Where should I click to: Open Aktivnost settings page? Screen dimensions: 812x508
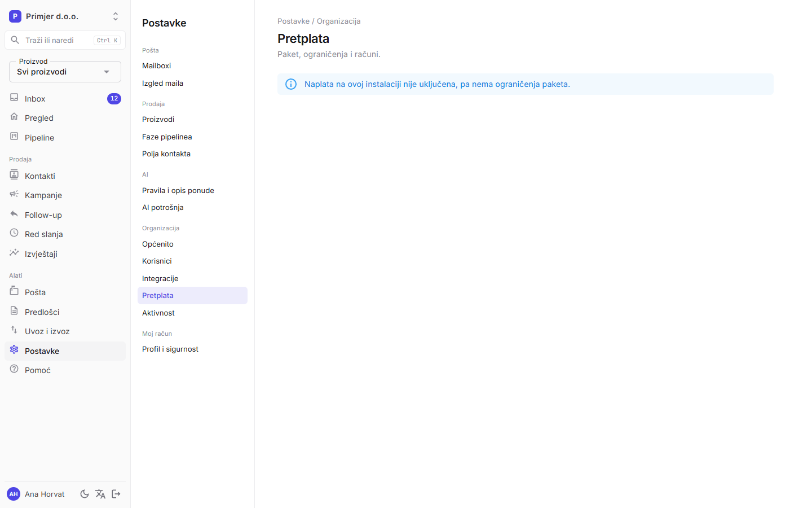point(192,313)
